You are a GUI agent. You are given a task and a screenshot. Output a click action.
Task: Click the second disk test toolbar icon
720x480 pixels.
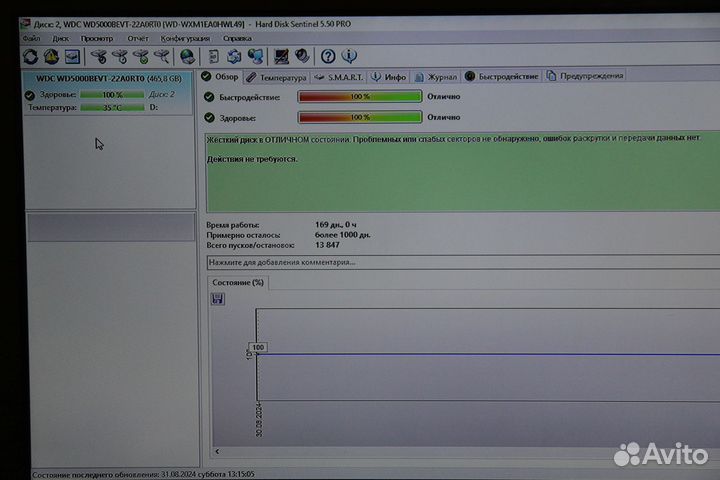pyautogui.click(x=120, y=56)
